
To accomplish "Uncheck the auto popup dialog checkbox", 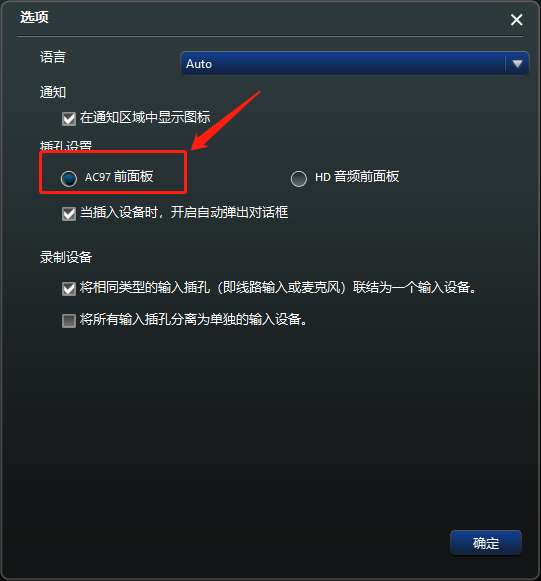I will pos(69,214).
